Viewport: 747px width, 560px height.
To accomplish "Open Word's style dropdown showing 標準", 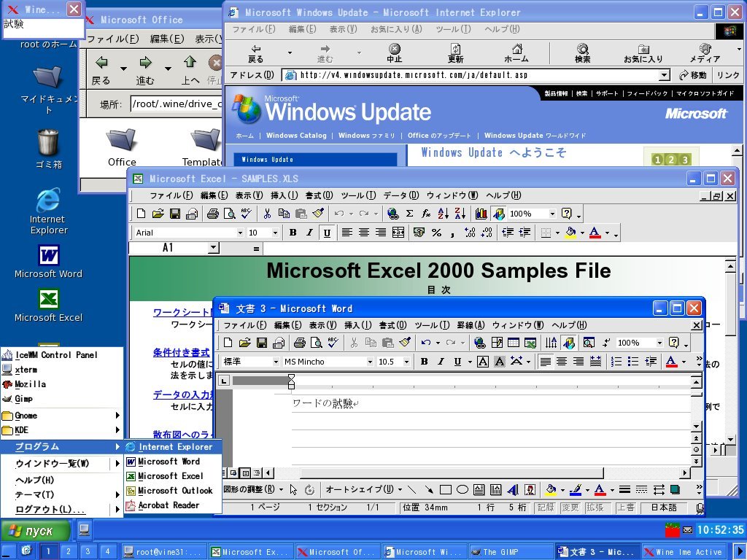I will coord(275,362).
